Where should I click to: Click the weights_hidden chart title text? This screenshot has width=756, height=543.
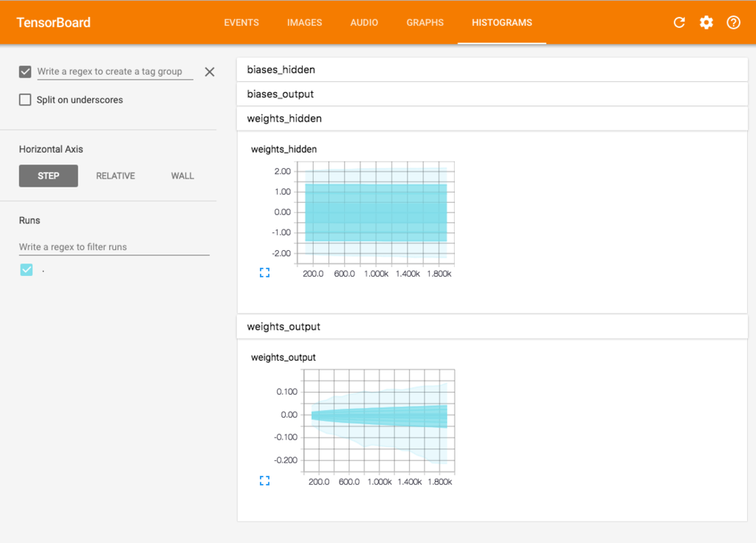click(284, 149)
